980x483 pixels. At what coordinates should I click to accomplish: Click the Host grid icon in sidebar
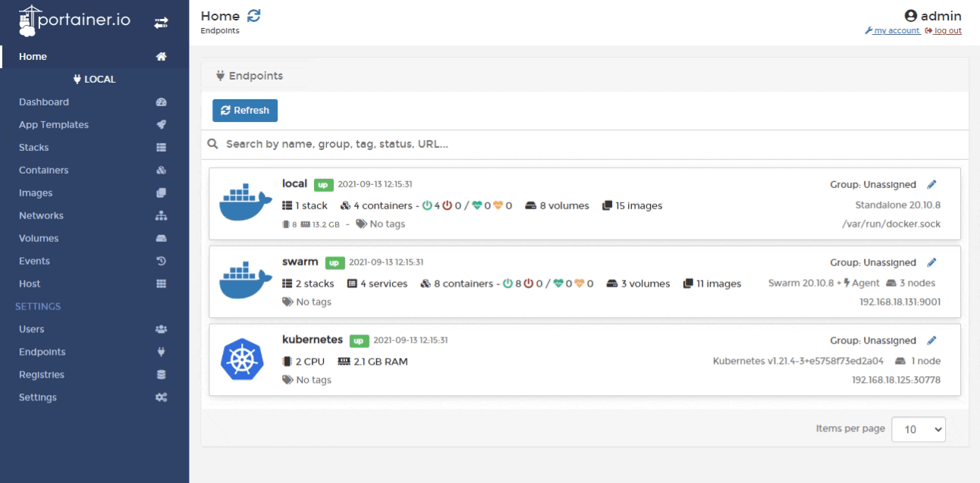(161, 284)
